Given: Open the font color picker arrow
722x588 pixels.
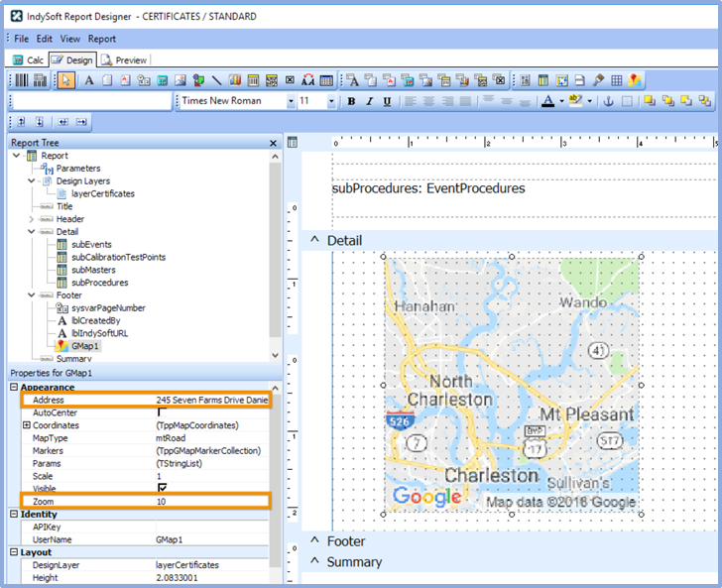Looking at the screenshot, I should pos(560,101).
